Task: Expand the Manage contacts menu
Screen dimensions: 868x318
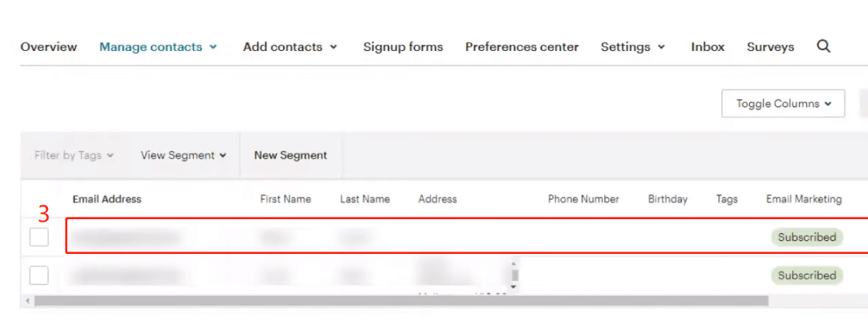Action: (158, 47)
